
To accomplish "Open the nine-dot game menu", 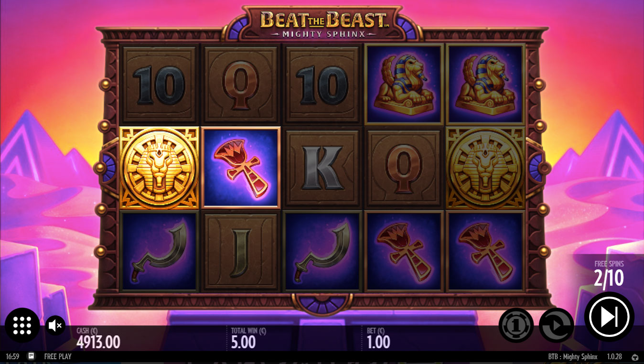I will pos(22,325).
